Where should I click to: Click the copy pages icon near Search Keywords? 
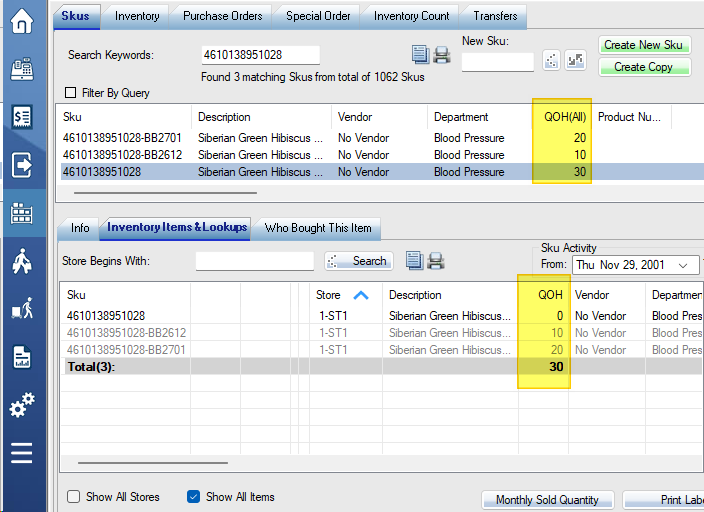(420, 55)
